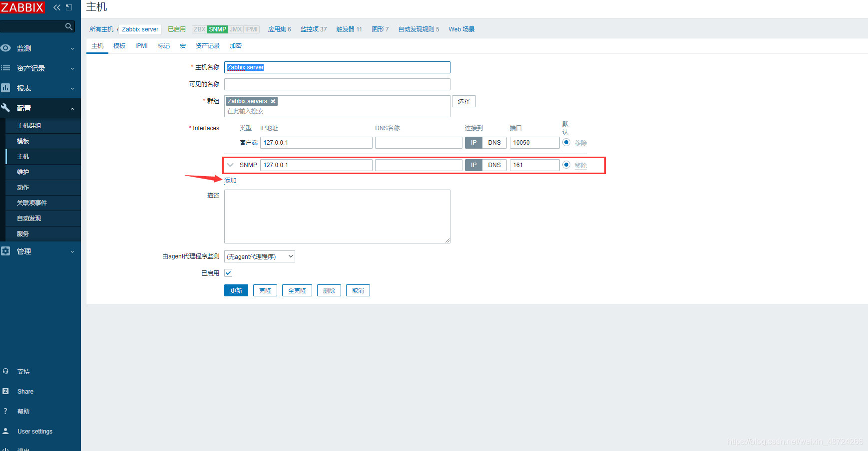
Task: Click the headset icon for 支持
Action: [5, 371]
